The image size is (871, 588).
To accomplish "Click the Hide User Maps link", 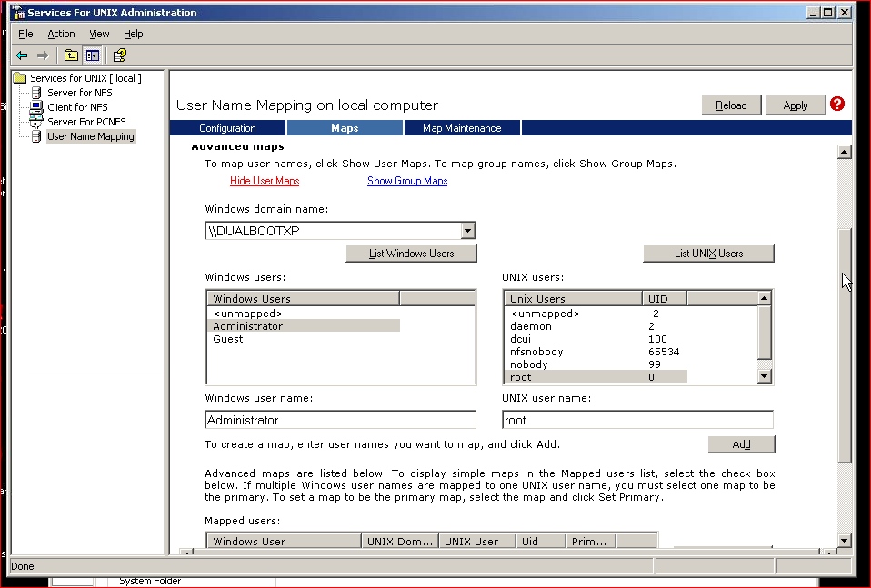I will point(265,181).
